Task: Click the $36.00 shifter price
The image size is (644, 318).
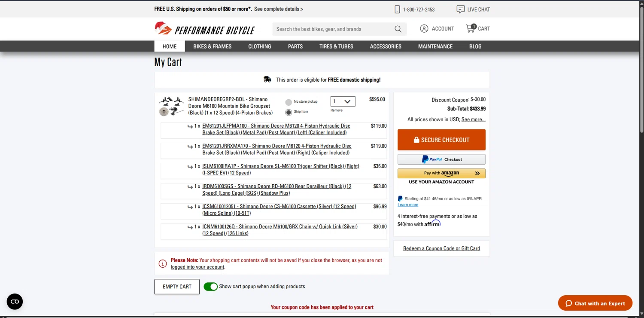Action: click(x=380, y=166)
